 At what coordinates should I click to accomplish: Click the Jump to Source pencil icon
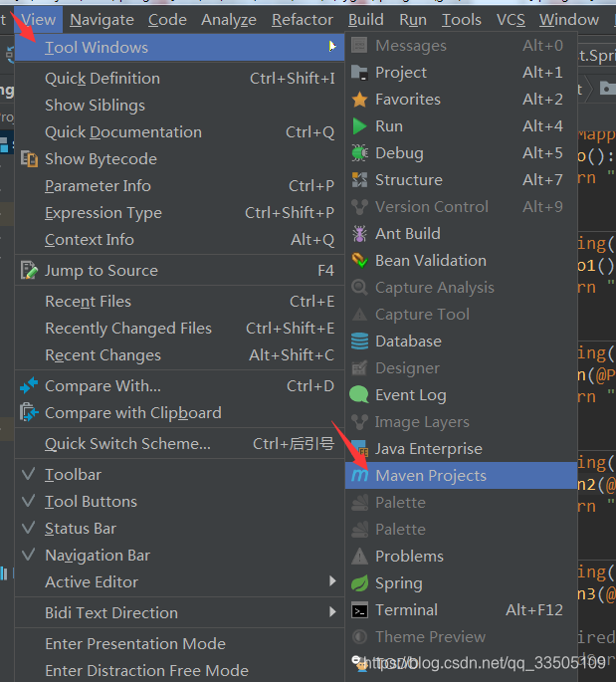29,271
